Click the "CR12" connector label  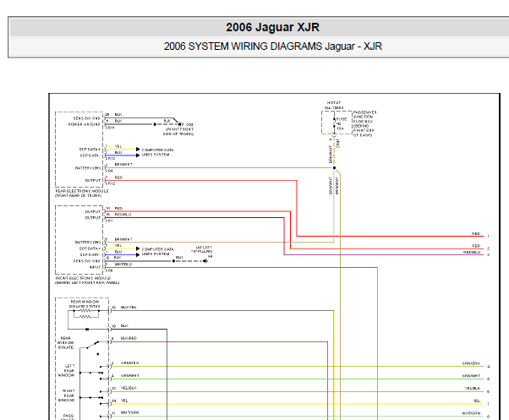point(111,183)
